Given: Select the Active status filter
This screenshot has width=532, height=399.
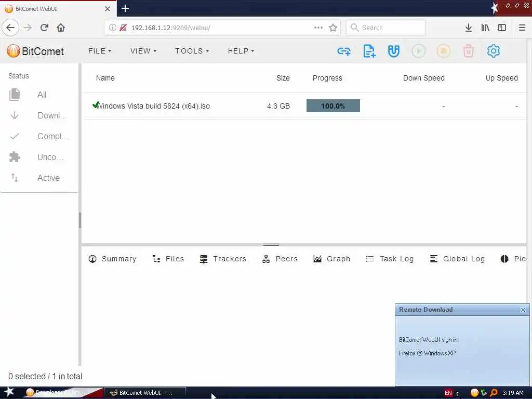Looking at the screenshot, I should click(39, 178).
